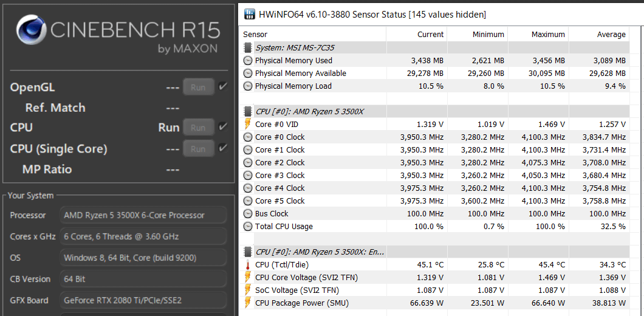Toggle the CPU test checkbox
The image size is (644, 316).
coord(222,126)
